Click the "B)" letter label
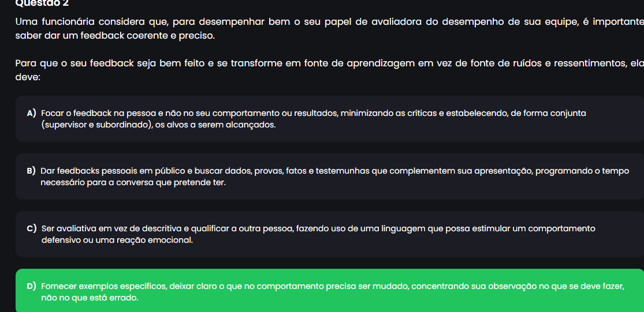Screen dimensions: 644x312 point(31,171)
